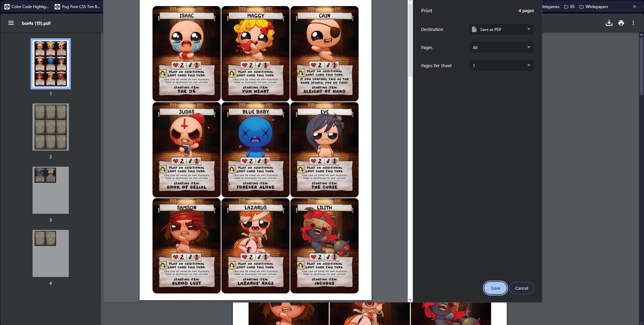Select page 3 thumbnail in sidebar
This screenshot has width=644, height=325.
[51, 190]
